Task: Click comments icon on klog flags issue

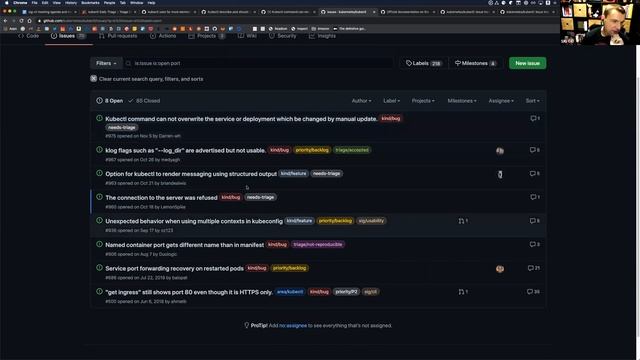Action: (x=535, y=150)
